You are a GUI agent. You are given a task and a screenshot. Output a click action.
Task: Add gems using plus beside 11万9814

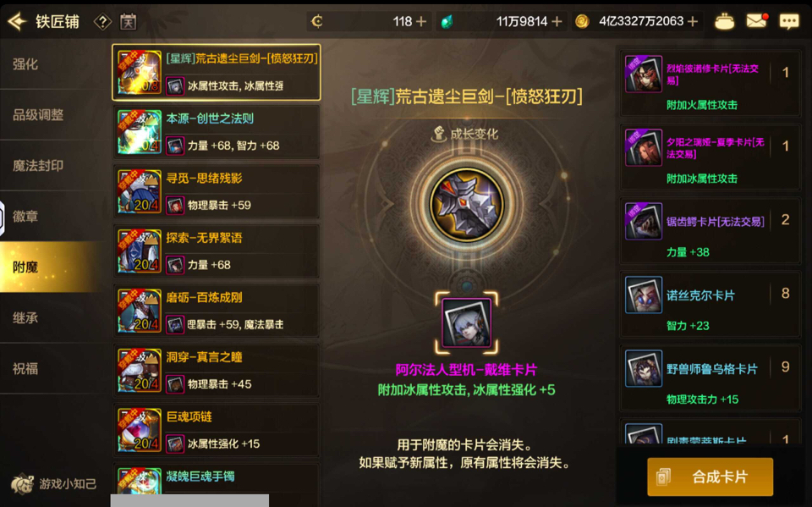point(557,21)
